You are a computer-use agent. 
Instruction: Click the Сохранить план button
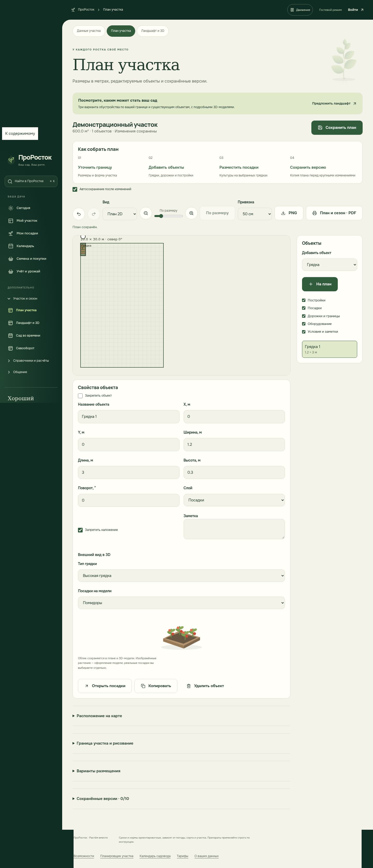(x=336, y=128)
